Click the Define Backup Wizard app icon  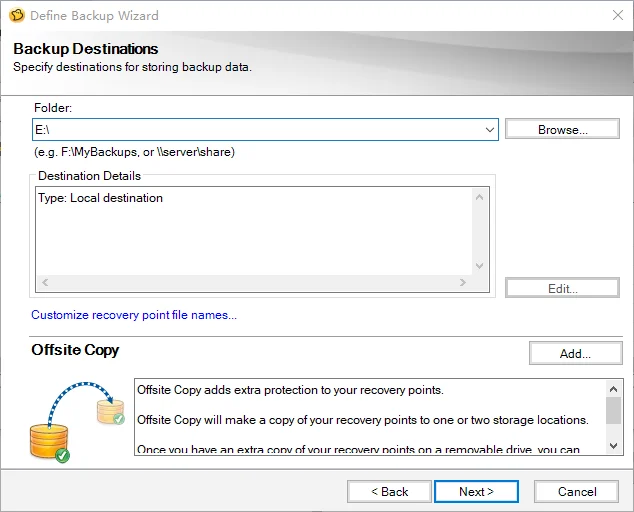pyautogui.click(x=17, y=15)
